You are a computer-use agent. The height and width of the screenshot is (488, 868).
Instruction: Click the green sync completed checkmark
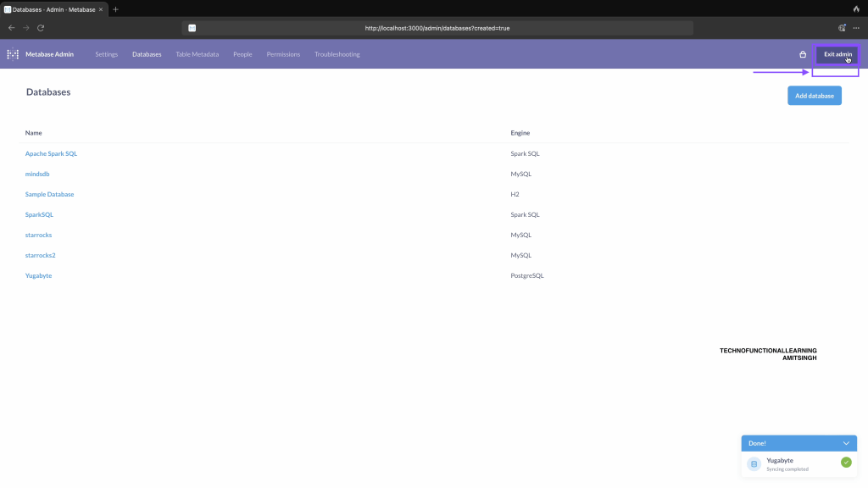[845, 463]
